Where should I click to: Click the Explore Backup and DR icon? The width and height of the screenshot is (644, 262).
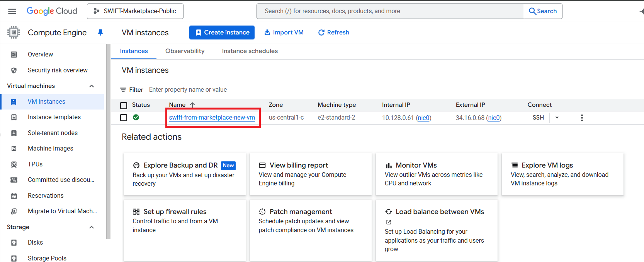point(136,165)
